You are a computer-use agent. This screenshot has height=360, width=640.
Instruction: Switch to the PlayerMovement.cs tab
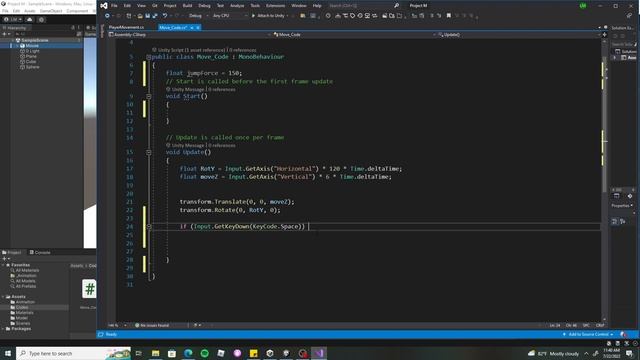[x=127, y=27]
